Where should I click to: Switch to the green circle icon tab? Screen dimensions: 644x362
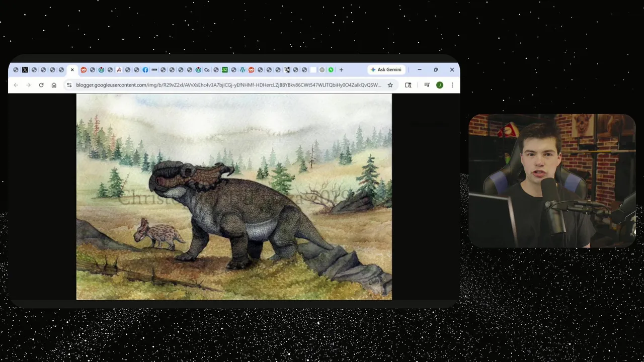point(331,70)
